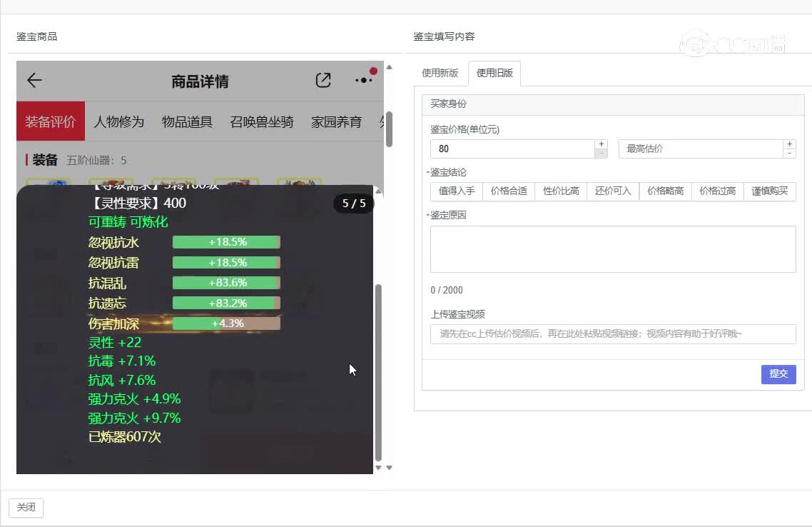Click the 鉴定原因 text area to type

(x=612, y=249)
